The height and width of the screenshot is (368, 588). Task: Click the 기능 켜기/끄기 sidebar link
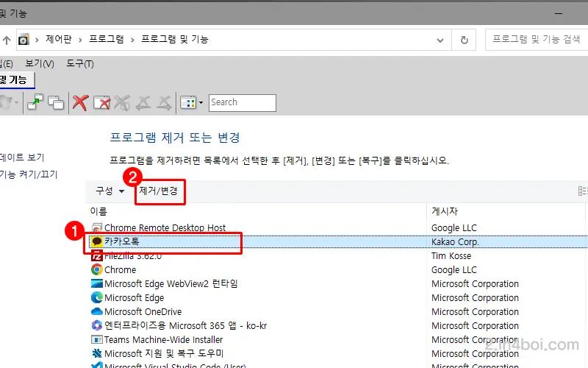point(29,174)
